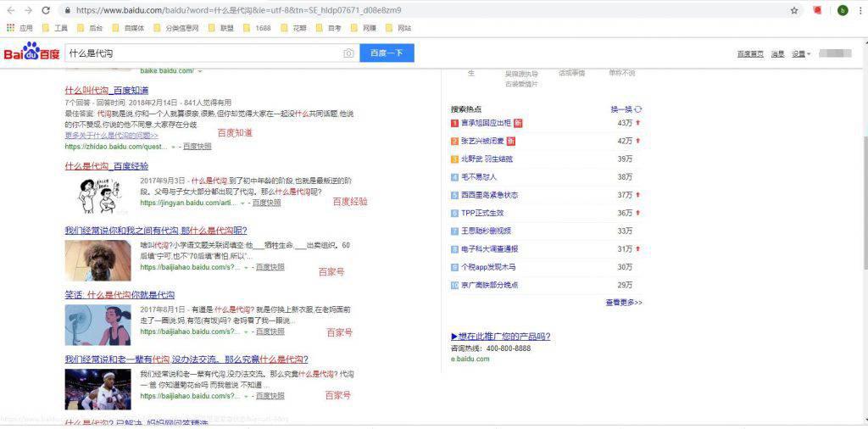This screenshot has height=429, width=868.
Task: Reload the page with the refresh icon
Action: tap(46, 10)
